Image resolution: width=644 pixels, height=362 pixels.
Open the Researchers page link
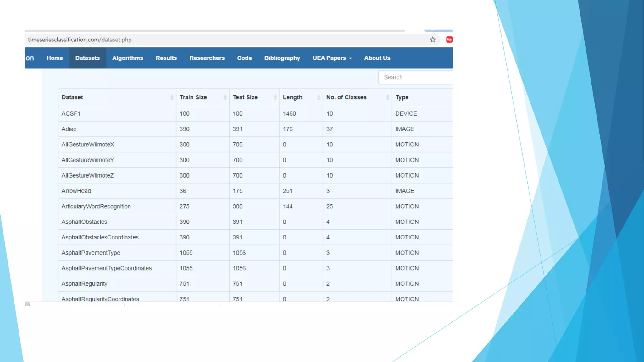pos(207,58)
